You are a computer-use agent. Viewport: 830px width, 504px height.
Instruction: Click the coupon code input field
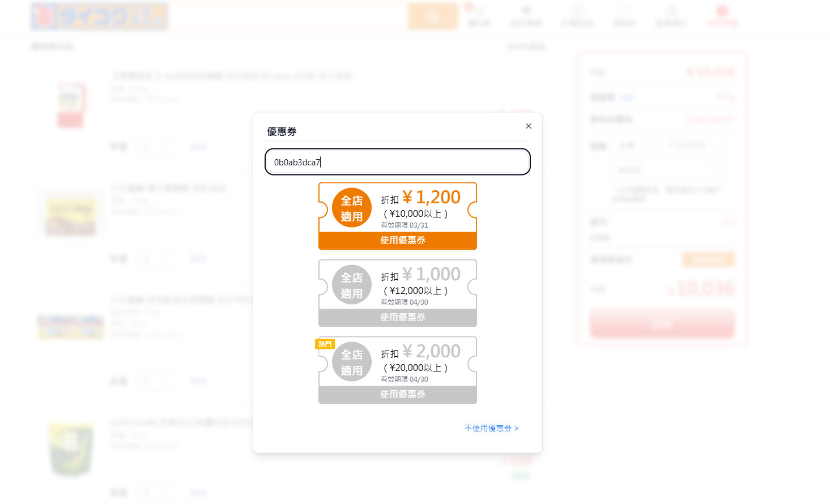(x=397, y=162)
